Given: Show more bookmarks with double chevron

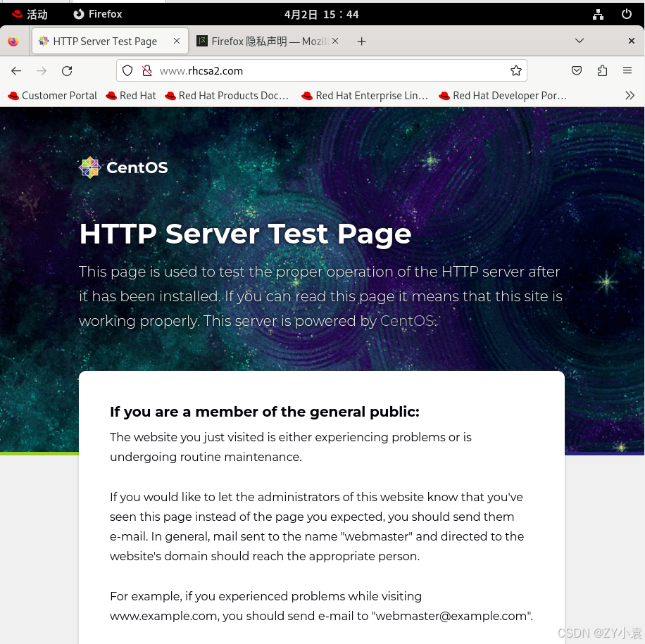Looking at the screenshot, I should coord(630,96).
